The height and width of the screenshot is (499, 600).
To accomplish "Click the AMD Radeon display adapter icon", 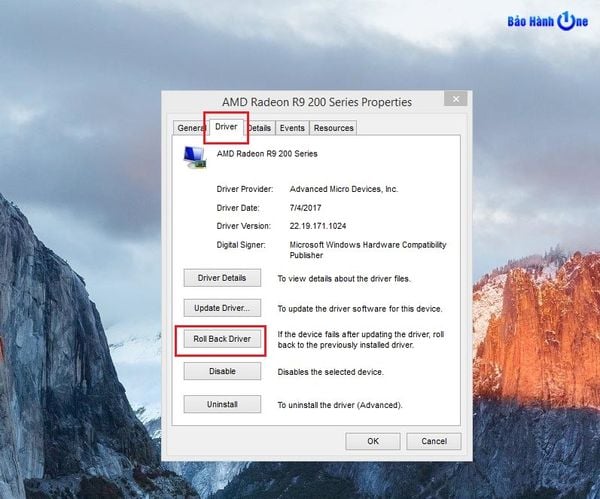I will (195, 155).
